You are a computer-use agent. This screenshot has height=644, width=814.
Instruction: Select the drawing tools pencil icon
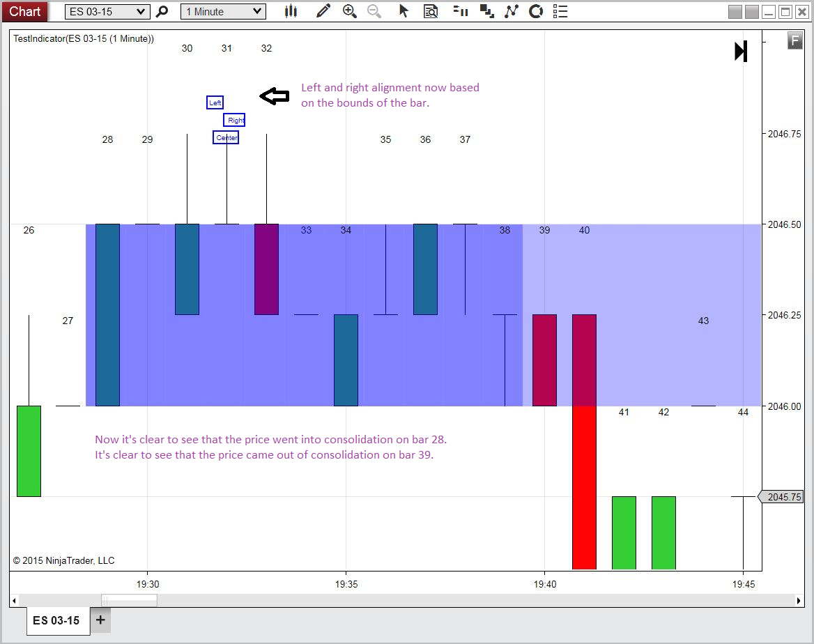[x=323, y=11]
